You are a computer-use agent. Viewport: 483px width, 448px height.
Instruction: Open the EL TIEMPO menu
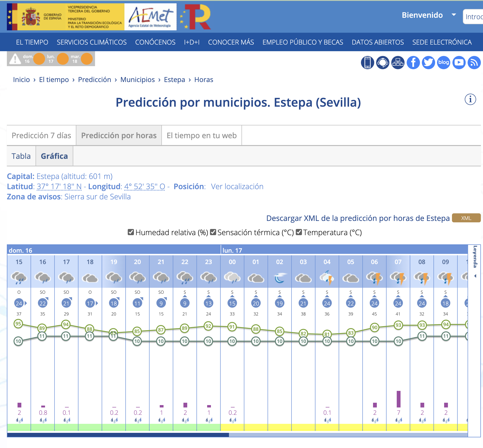32,42
